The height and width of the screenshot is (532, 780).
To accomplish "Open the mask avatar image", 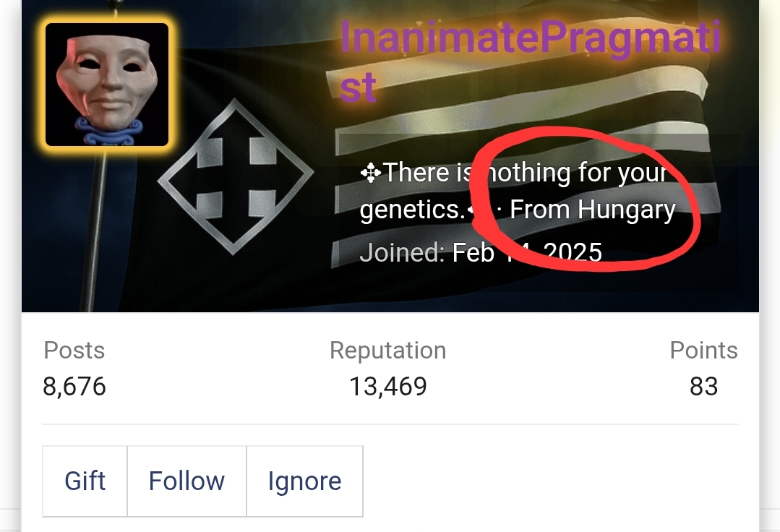I will 107,85.
